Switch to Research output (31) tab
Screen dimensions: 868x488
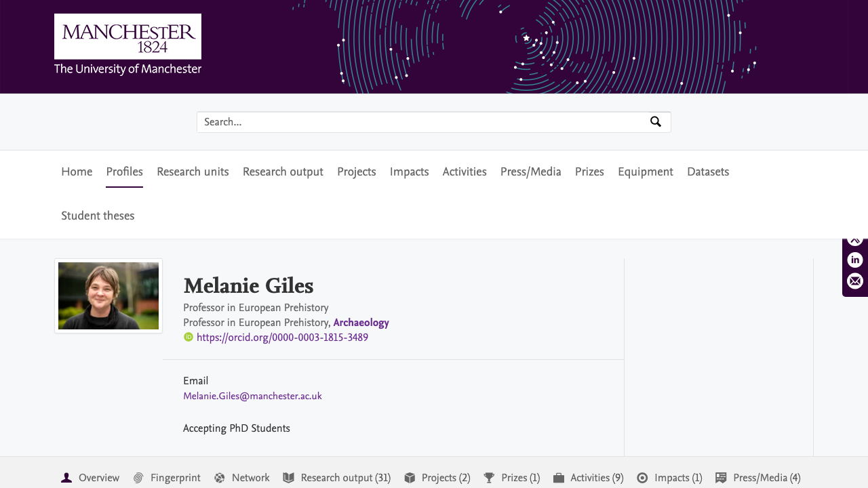point(345,478)
